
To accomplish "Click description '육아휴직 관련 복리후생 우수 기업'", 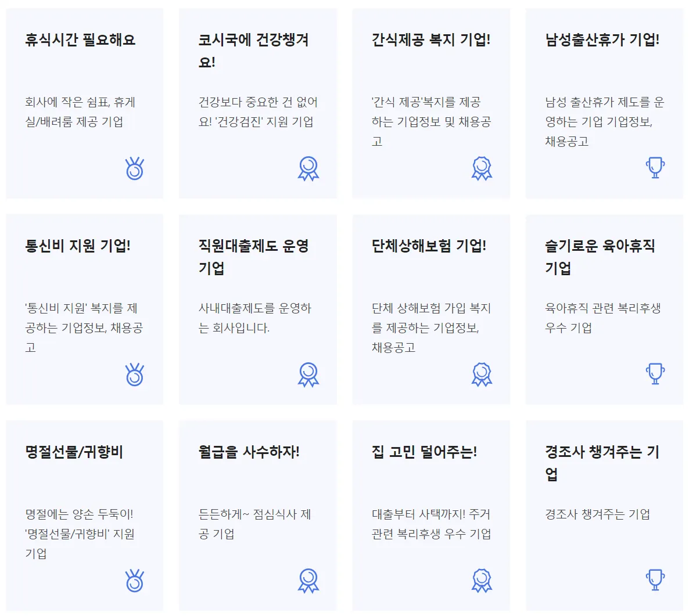I will (602, 318).
